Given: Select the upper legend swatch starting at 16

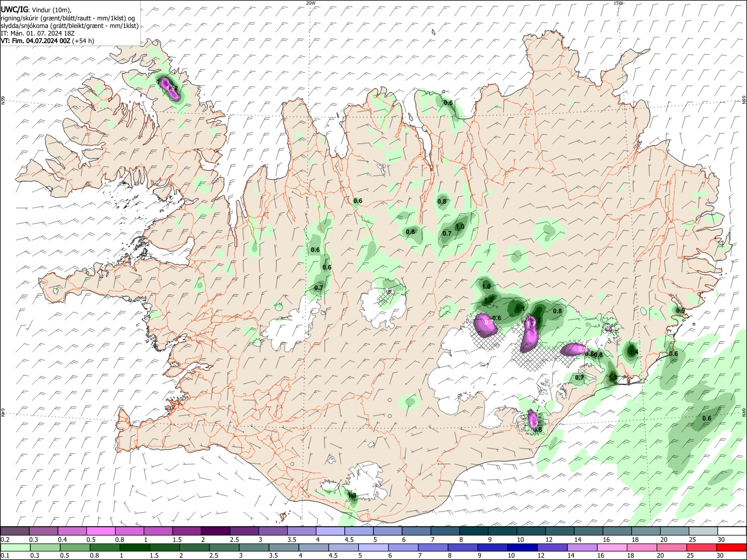Looking at the screenshot, I should pos(617,531).
